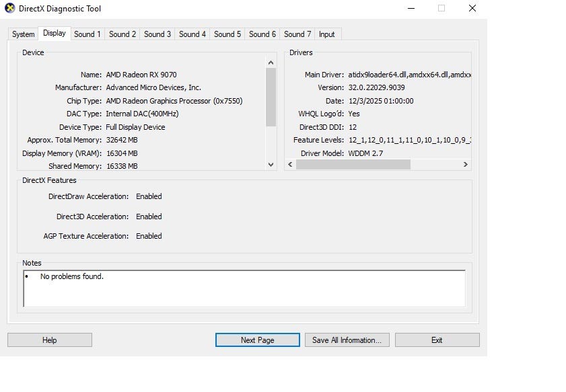This screenshot has width=566, height=392.
Task: Switch to the Sound 5 tab
Action: tap(227, 34)
